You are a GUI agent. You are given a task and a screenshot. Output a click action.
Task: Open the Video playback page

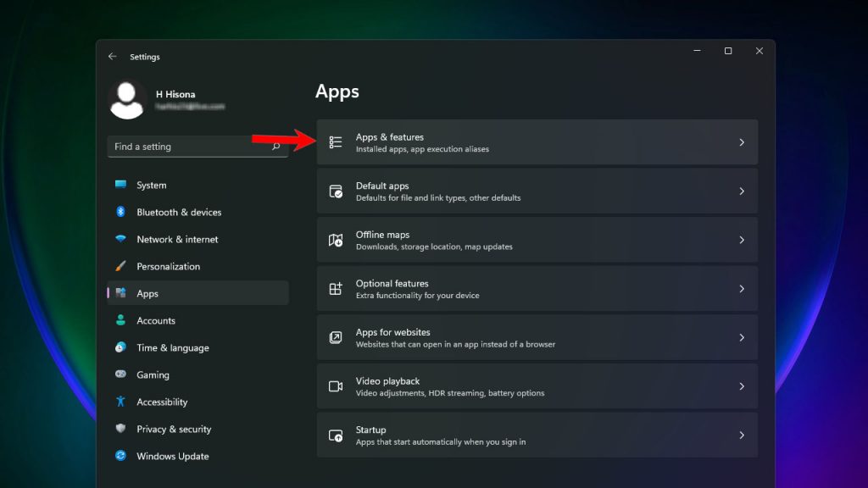point(537,386)
